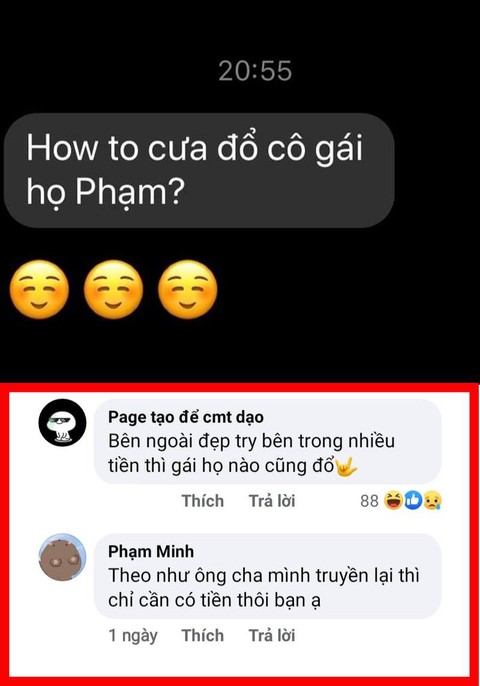Click the rock-on hand emoji in comment

[x=346, y=466]
